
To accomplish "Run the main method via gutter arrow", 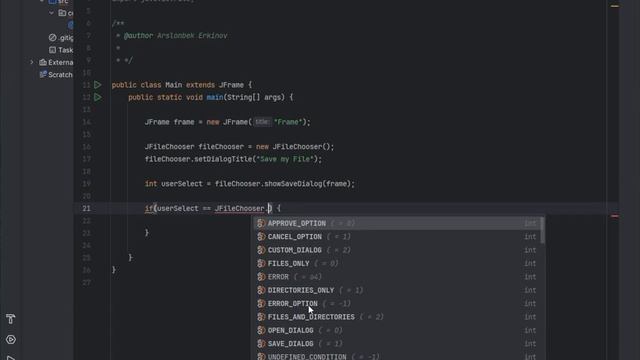I will (98, 97).
